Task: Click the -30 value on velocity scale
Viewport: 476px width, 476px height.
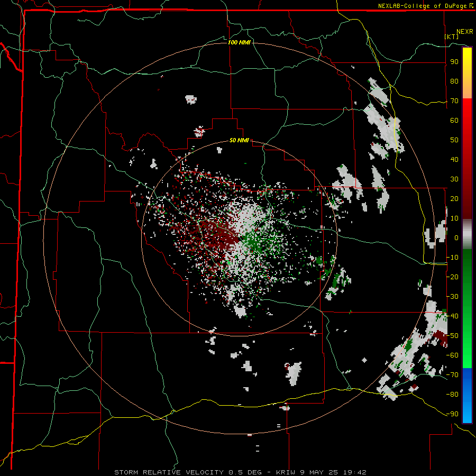Action: [x=452, y=297]
